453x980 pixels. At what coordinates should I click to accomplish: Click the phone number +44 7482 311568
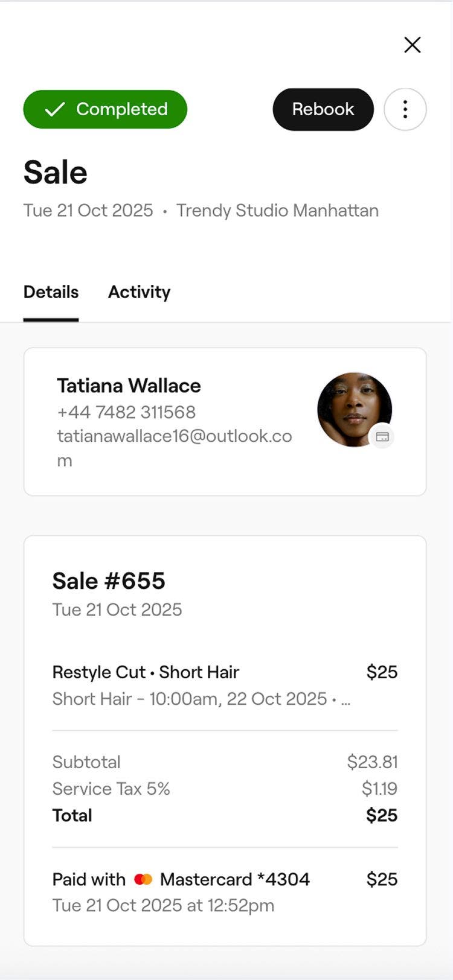pyautogui.click(x=126, y=412)
